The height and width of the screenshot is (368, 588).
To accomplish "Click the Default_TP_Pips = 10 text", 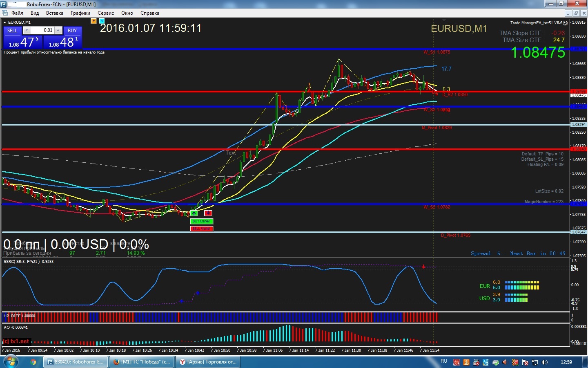I will tap(542, 154).
